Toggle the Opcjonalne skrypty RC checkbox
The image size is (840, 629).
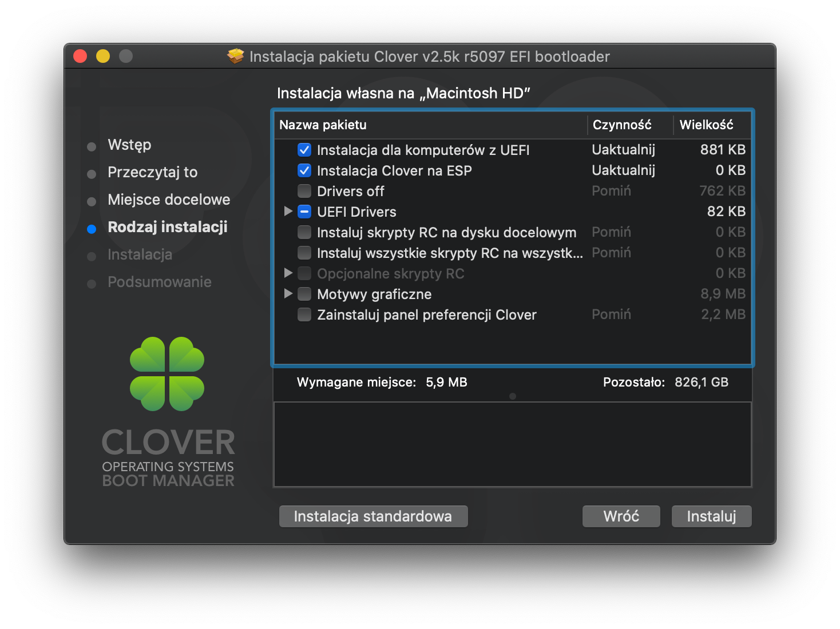(x=304, y=274)
